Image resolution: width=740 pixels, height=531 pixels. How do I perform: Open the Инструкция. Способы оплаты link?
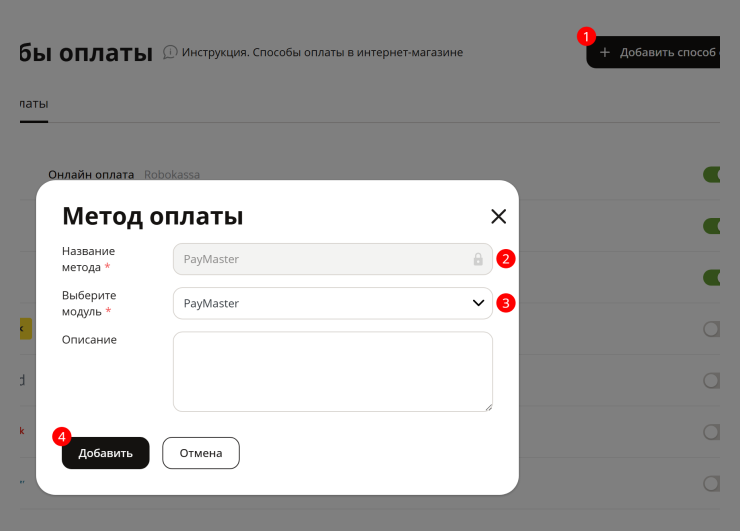322,52
